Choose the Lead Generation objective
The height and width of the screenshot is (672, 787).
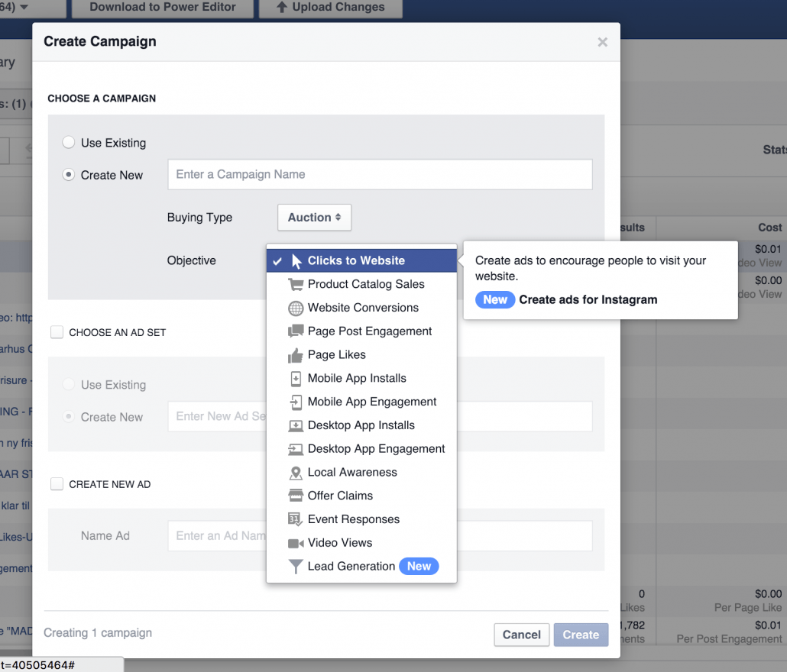point(361,567)
